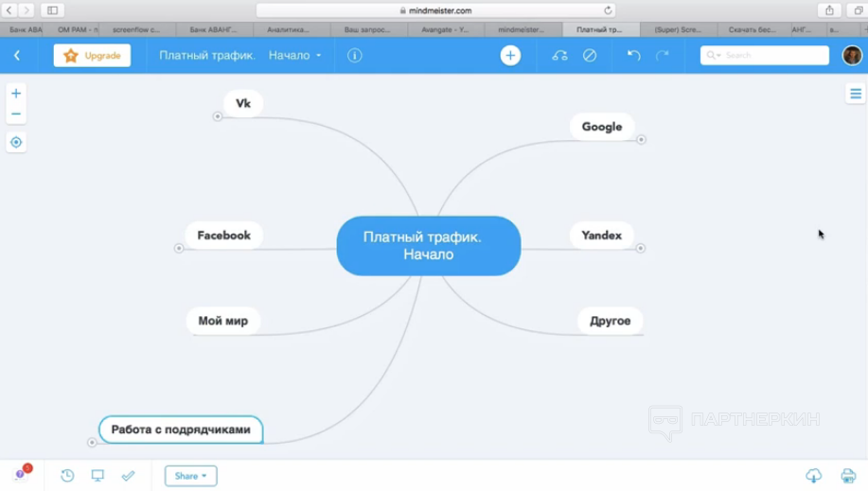Select the Работа с подрядчиками node
This screenshot has width=868, height=491.
[x=181, y=430]
